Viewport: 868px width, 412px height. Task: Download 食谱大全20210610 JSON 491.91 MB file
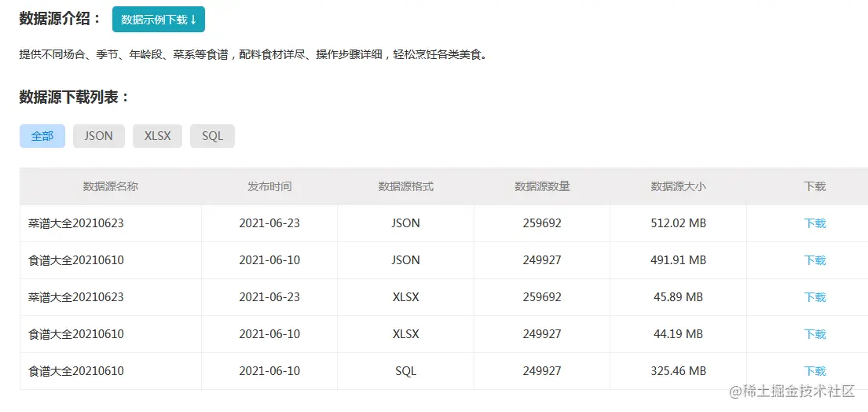[x=815, y=260]
